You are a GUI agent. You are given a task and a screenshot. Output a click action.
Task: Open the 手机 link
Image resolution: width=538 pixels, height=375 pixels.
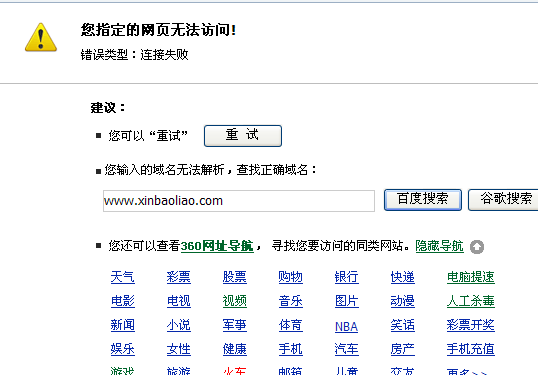[x=291, y=349]
